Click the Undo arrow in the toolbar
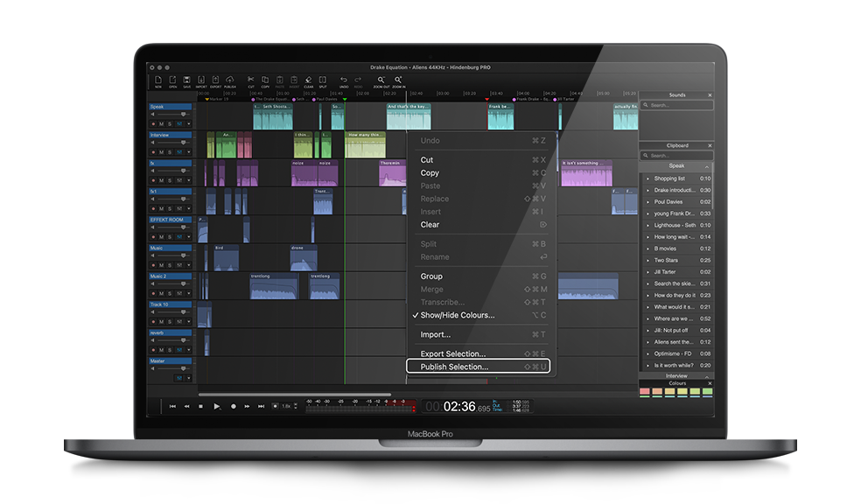Image resolution: width=861 pixels, height=504 pixels. pos(344,81)
